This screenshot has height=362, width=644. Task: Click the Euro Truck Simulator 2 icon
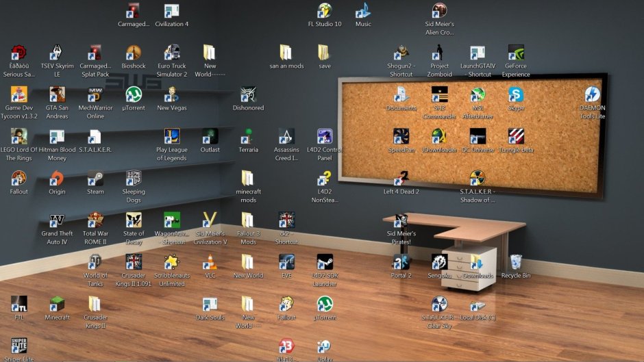pos(172,53)
